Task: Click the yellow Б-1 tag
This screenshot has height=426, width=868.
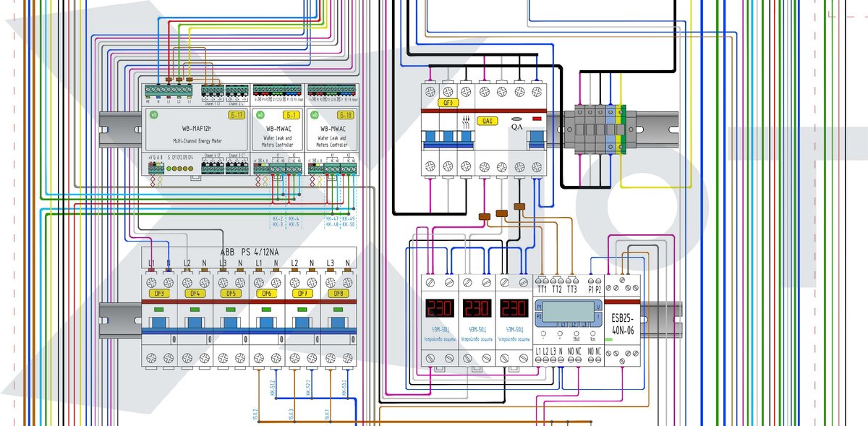Action: coord(292,115)
